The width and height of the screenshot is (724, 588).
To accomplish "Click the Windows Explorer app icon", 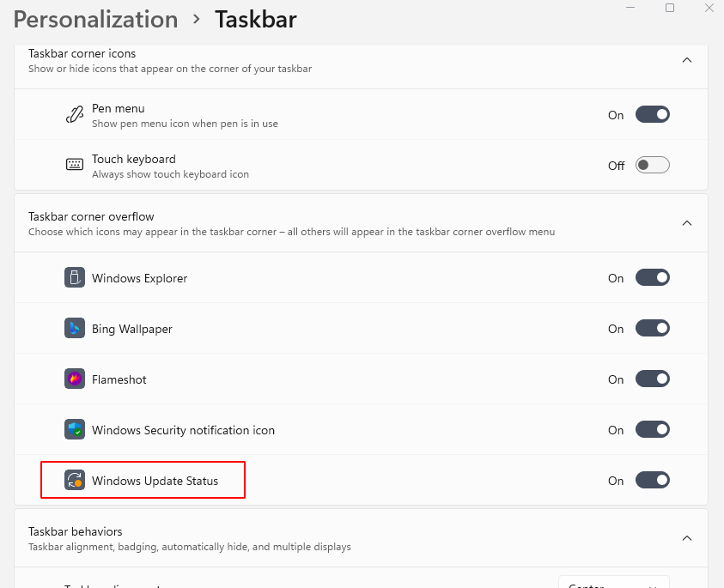I will point(75,277).
